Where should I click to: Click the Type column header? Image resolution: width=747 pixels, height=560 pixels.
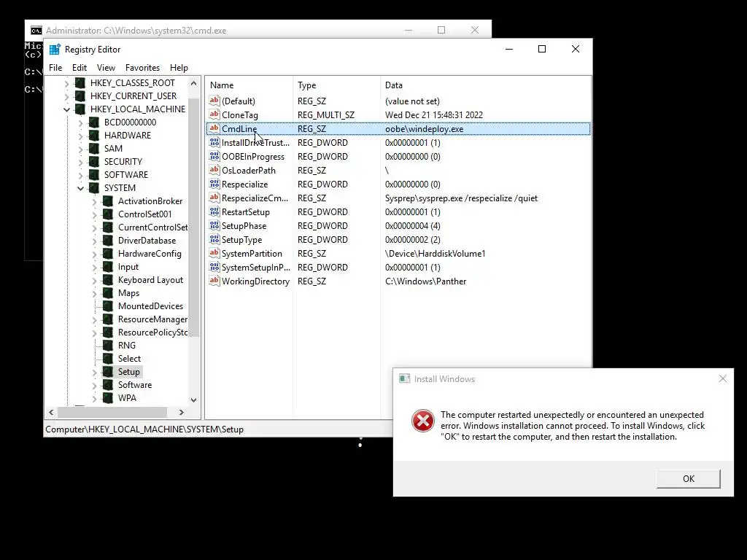pyautogui.click(x=336, y=85)
